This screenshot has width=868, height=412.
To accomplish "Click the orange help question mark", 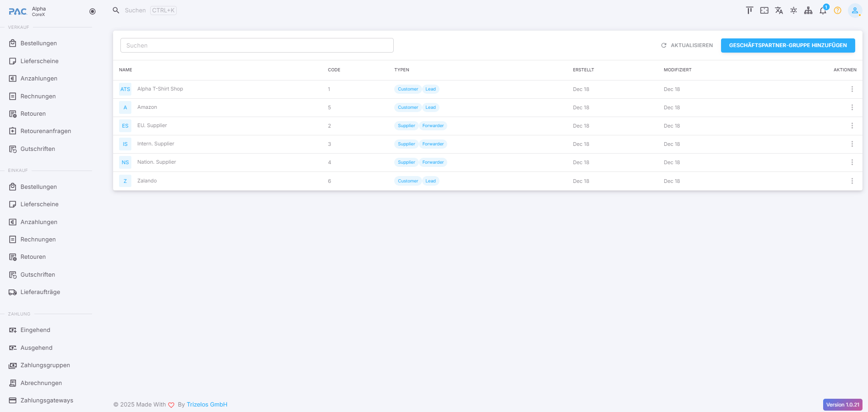I will point(837,11).
